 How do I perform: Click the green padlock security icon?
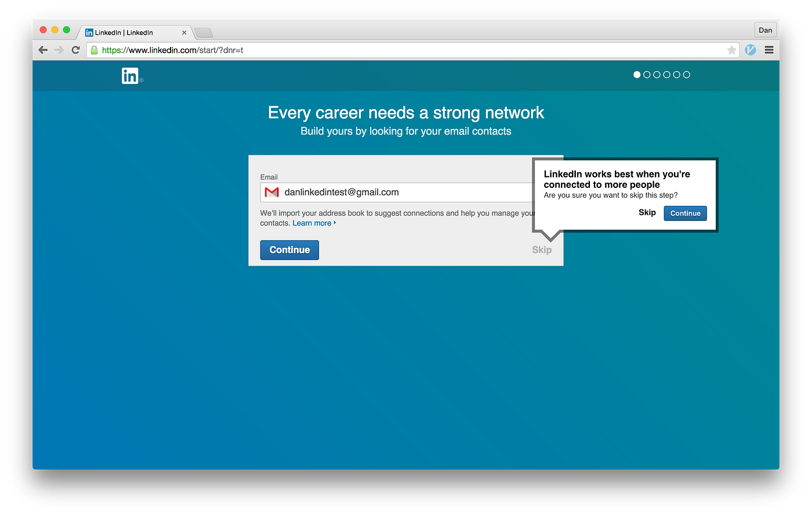pos(95,50)
